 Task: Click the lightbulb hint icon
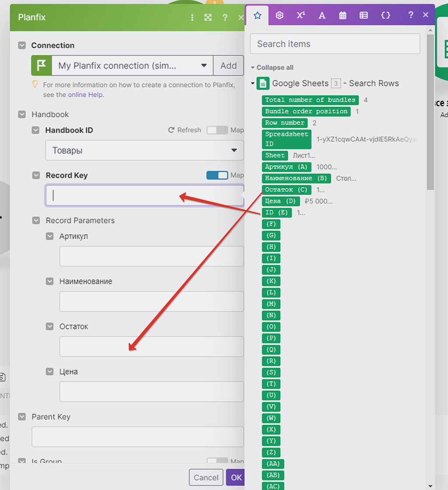[35, 84]
